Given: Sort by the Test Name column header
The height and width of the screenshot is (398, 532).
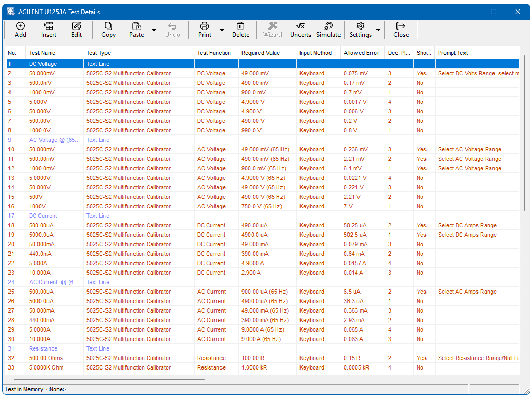Looking at the screenshot, I should (x=42, y=53).
